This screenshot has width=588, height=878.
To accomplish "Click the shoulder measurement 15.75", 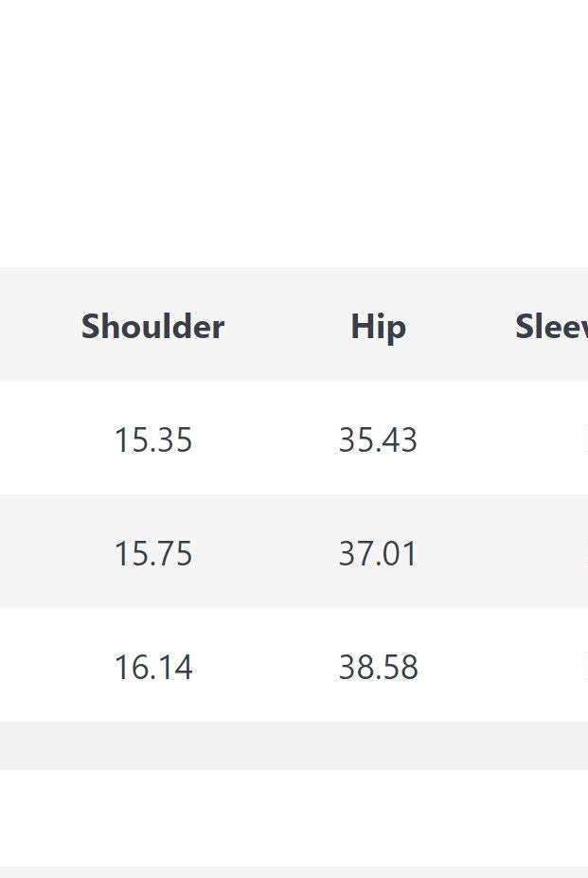I will click(x=152, y=554).
